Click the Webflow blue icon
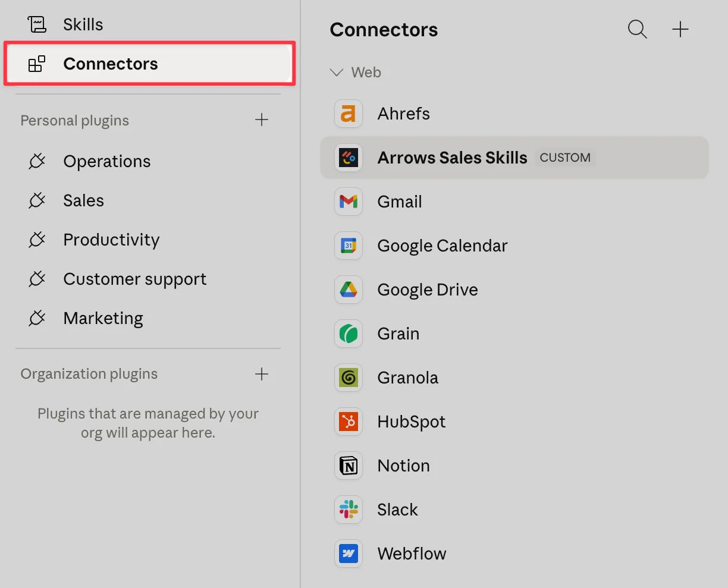 click(349, 554)
